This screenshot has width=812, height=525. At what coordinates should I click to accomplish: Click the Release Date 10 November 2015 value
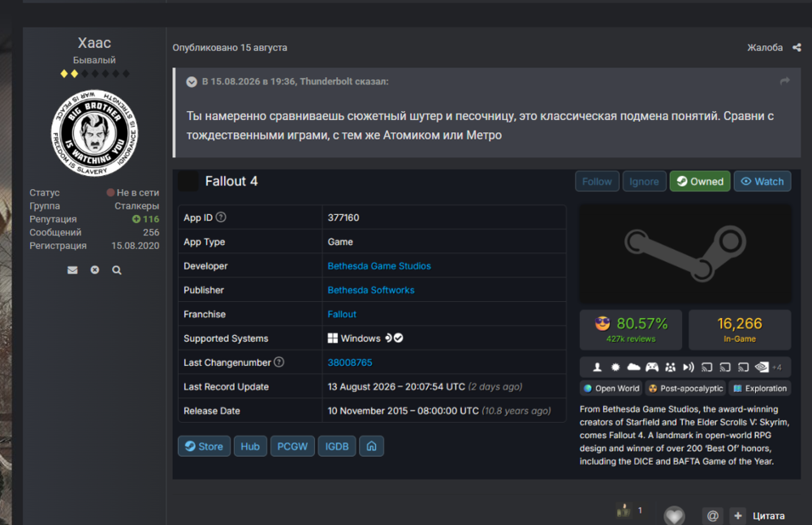pos(439,411)
